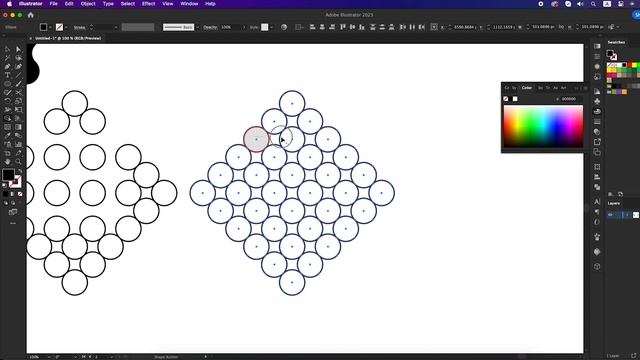Viewport: 640px width, 360px height.
Task: Click the black fill swatch in toolbar
Action: pyautogui.click(x=8, y=175)
